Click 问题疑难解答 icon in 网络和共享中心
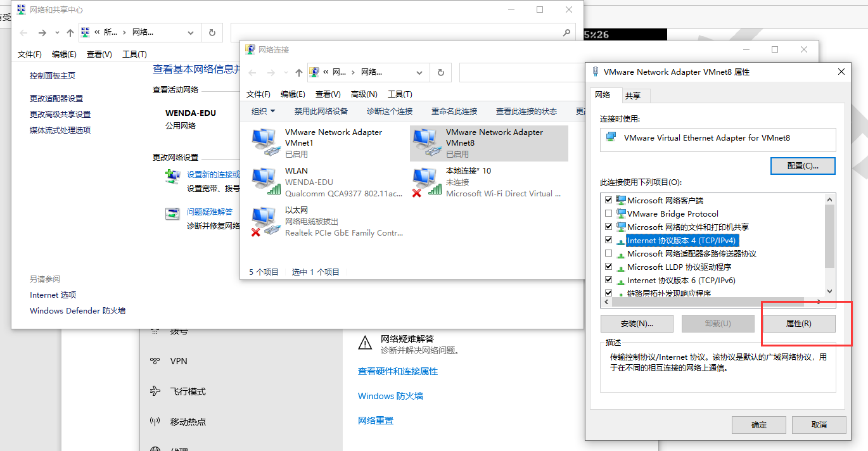 172,213
